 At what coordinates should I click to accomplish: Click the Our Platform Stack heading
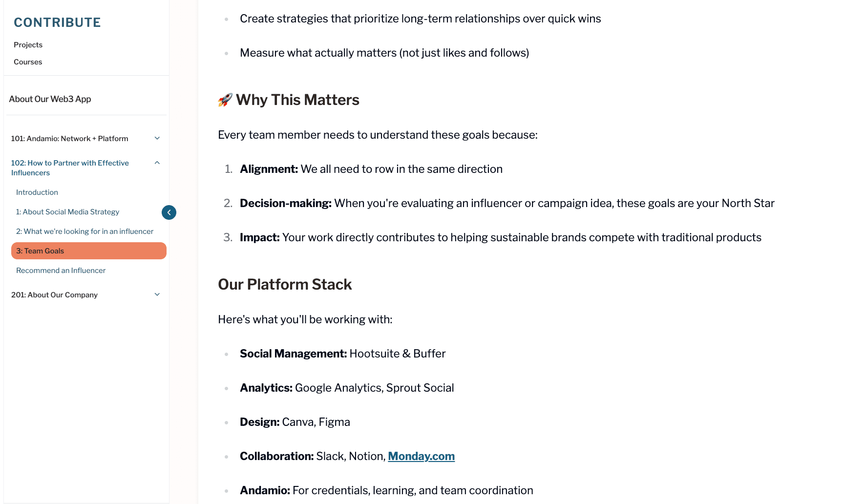click(x=285, y=284)
